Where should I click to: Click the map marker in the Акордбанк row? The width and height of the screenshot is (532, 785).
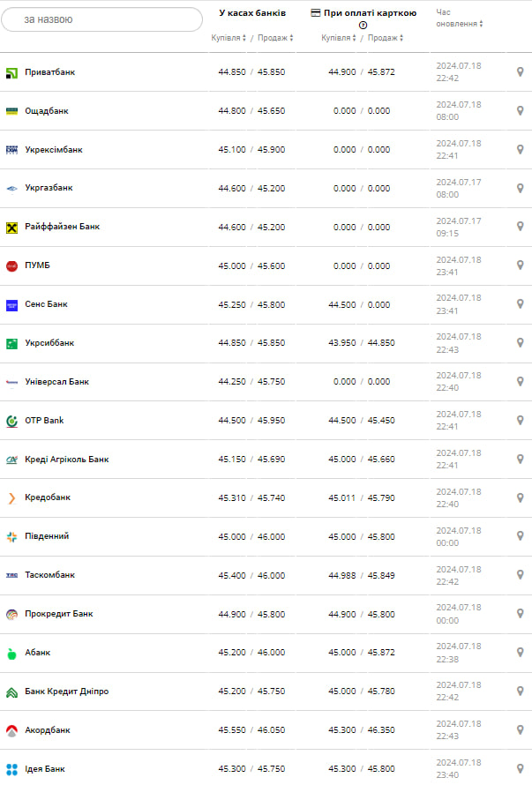[x=520, y=729]
